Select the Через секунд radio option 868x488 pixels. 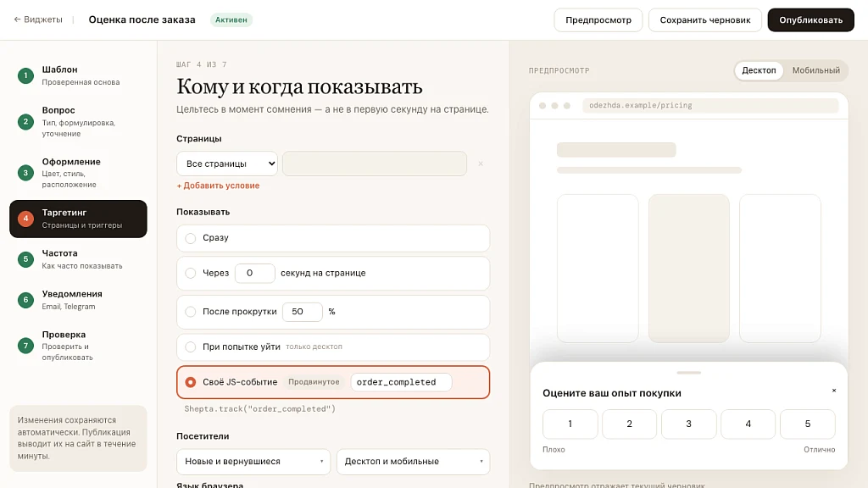pyautogui.click(x=191, y=274)
